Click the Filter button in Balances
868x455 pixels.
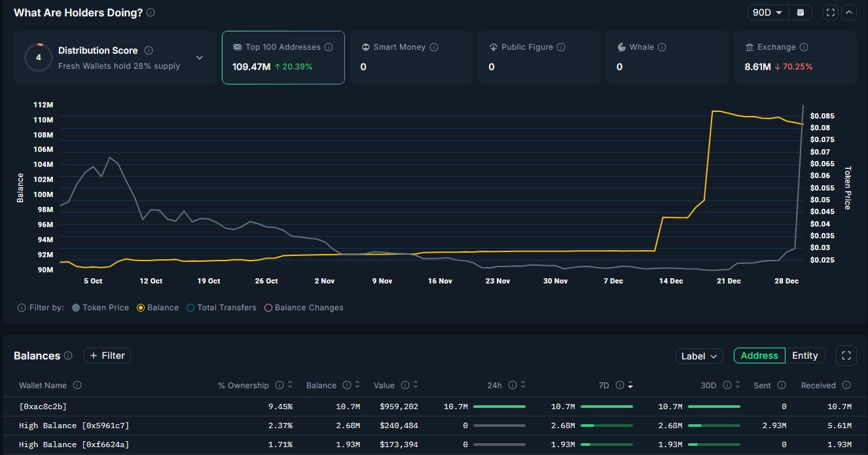coord(107,355)
